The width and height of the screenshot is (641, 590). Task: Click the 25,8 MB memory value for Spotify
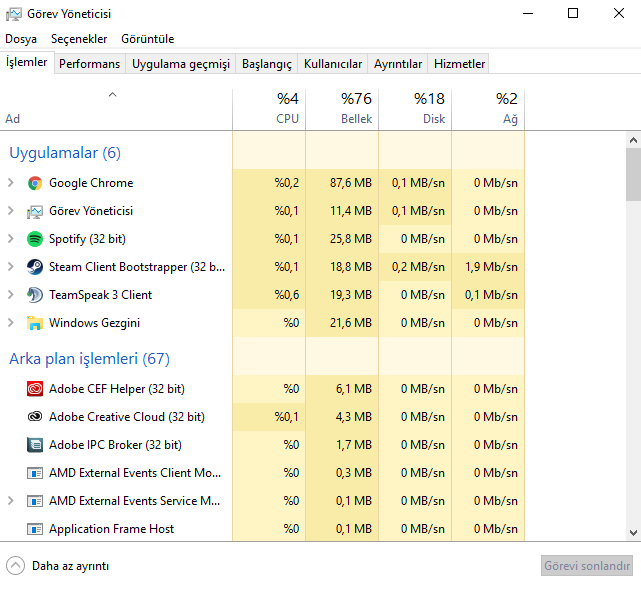(351, 239)
